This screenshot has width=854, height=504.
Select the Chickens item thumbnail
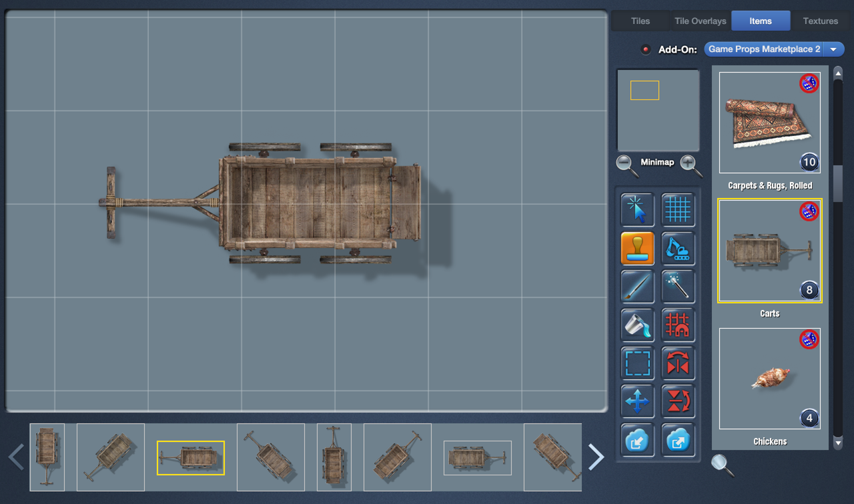coord(770,379)
